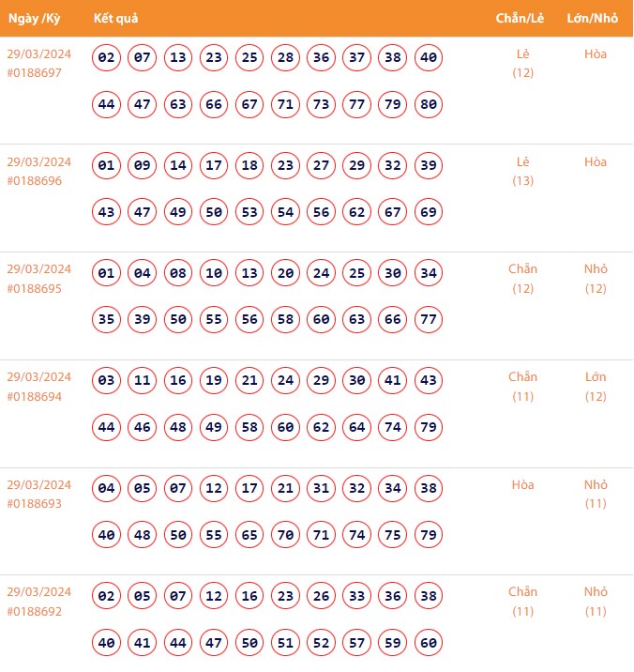Select ball 02 in draw #0188697
The width and height of the screenshot is (634, 672).
point(106,58)
